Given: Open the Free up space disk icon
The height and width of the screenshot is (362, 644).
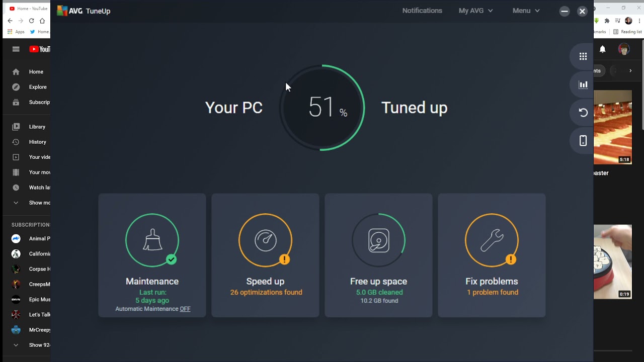Looking at the screenshot, I should tap(378, 240).
